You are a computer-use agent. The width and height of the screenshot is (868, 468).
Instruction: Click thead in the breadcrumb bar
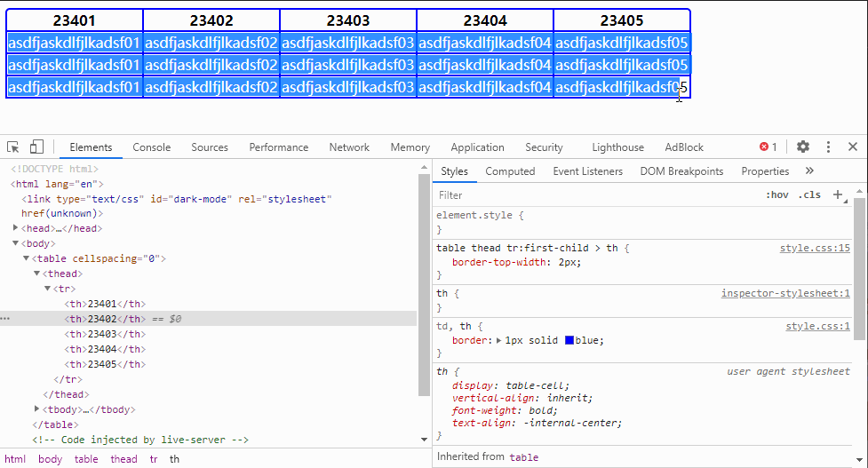point(123,459)
